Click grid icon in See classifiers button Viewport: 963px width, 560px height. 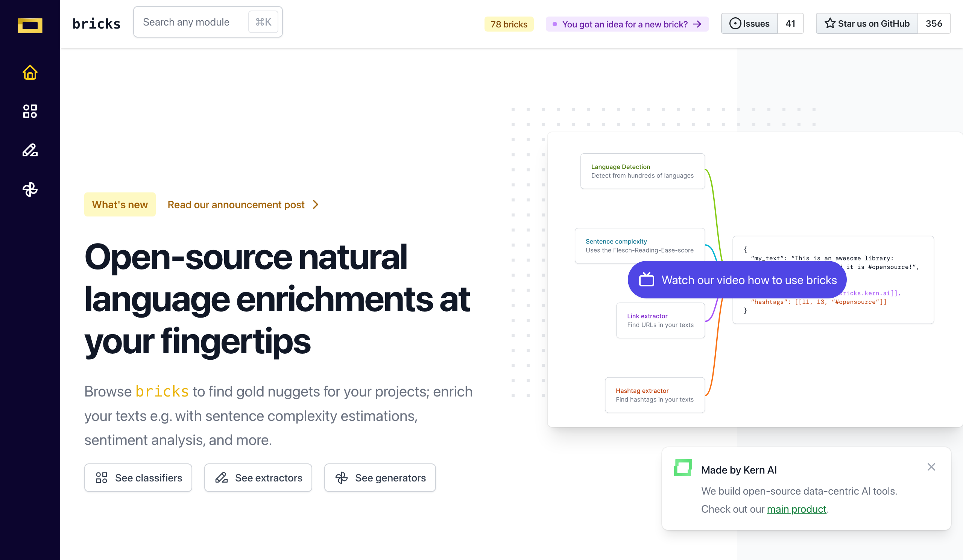point(102,478)
